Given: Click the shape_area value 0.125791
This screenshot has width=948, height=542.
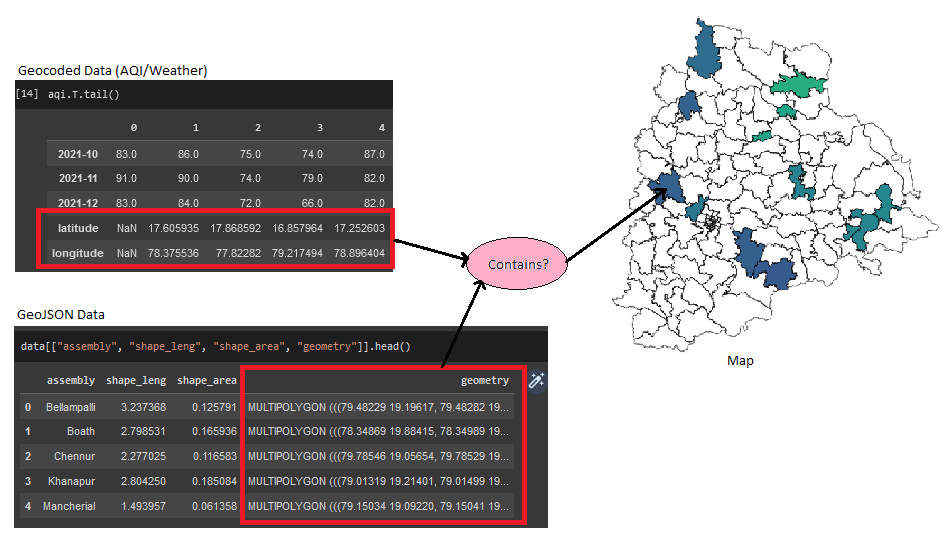Looking at the screenshot, I should pyautogui.click(x=214, y=407).
